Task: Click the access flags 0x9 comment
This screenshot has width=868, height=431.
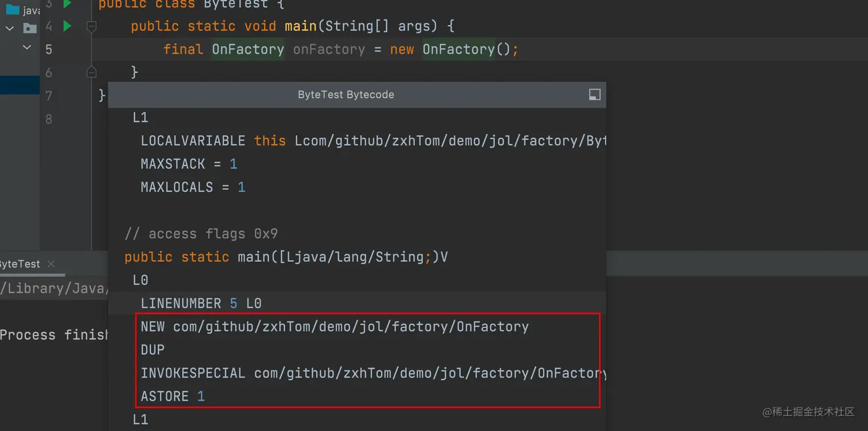Action: (201, 234)
